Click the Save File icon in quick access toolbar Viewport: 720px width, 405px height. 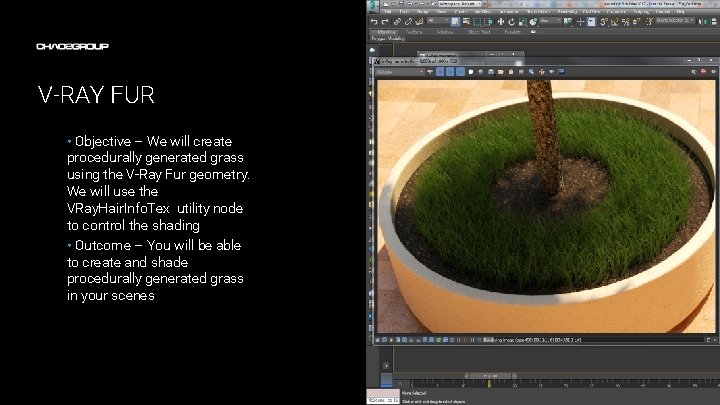click(401, 4)
